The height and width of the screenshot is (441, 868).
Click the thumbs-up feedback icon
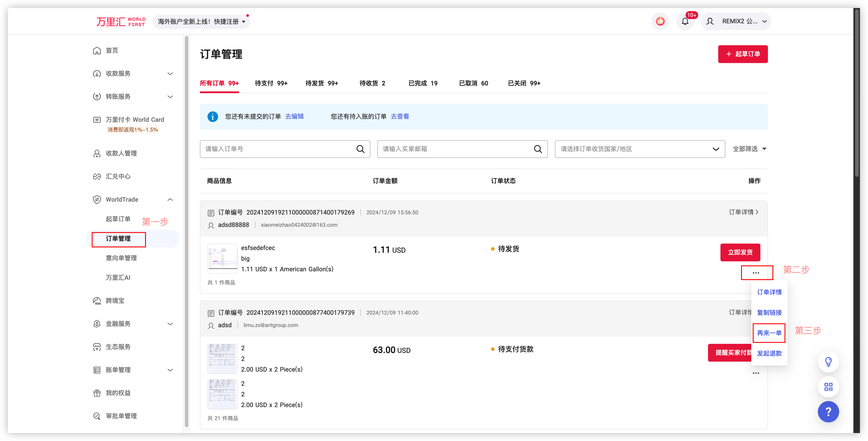660,21
